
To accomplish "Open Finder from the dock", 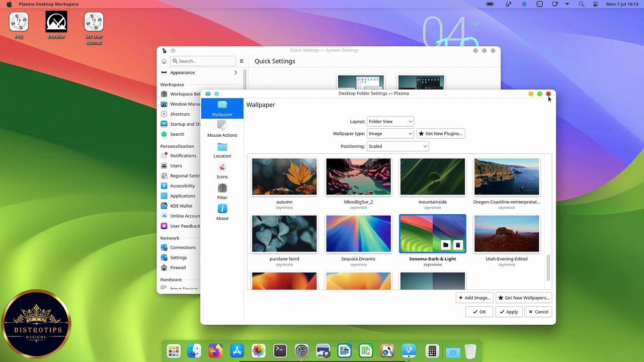I will pos(194,351).
